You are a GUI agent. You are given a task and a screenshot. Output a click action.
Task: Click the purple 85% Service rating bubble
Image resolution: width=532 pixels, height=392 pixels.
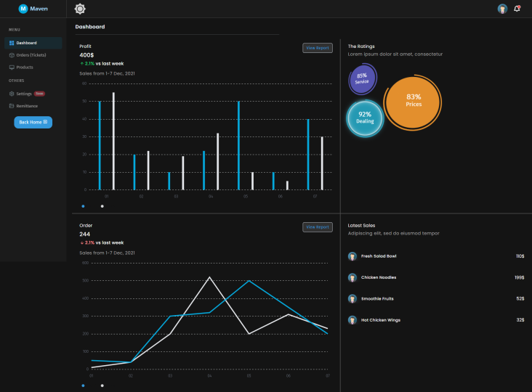(x=362, y=79)
